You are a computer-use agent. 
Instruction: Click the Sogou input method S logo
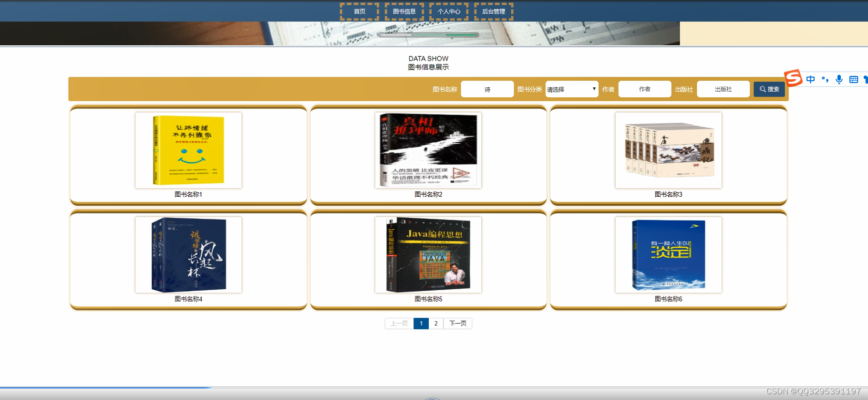(x=794, y=78)
